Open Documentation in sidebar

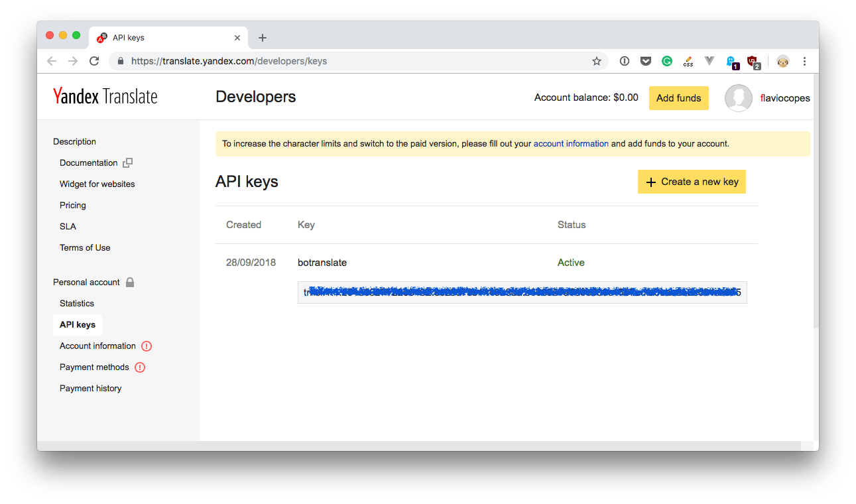click(88, 162)
